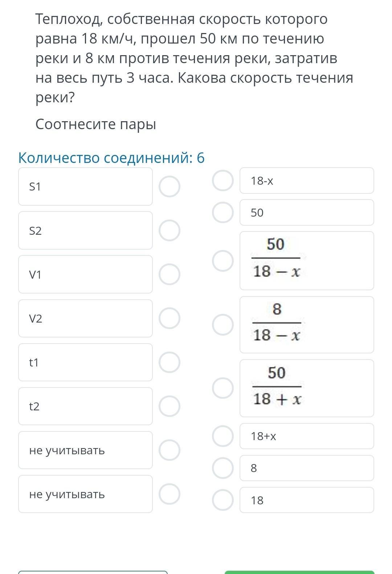Click circle left of fraction 8/(18−x)

[x=222, y=324]
